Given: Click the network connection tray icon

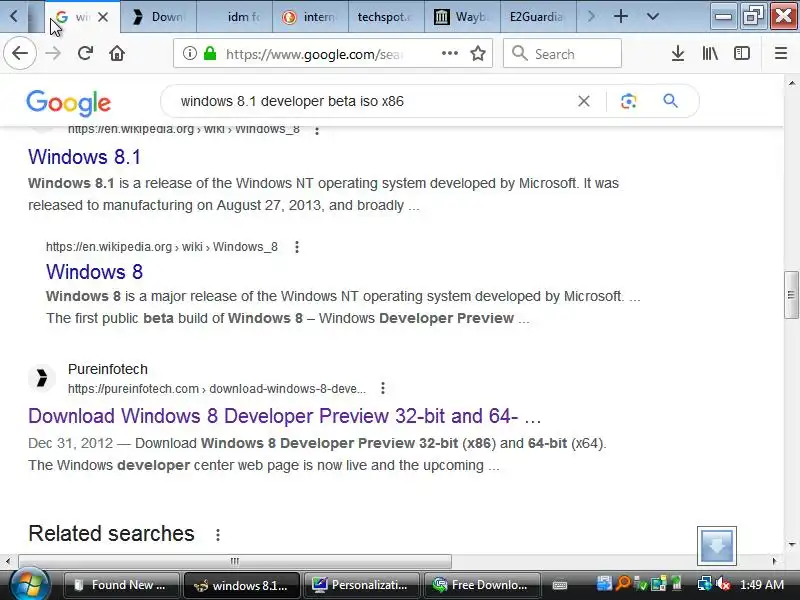Looking at the screenshot, I should (705, 583).
